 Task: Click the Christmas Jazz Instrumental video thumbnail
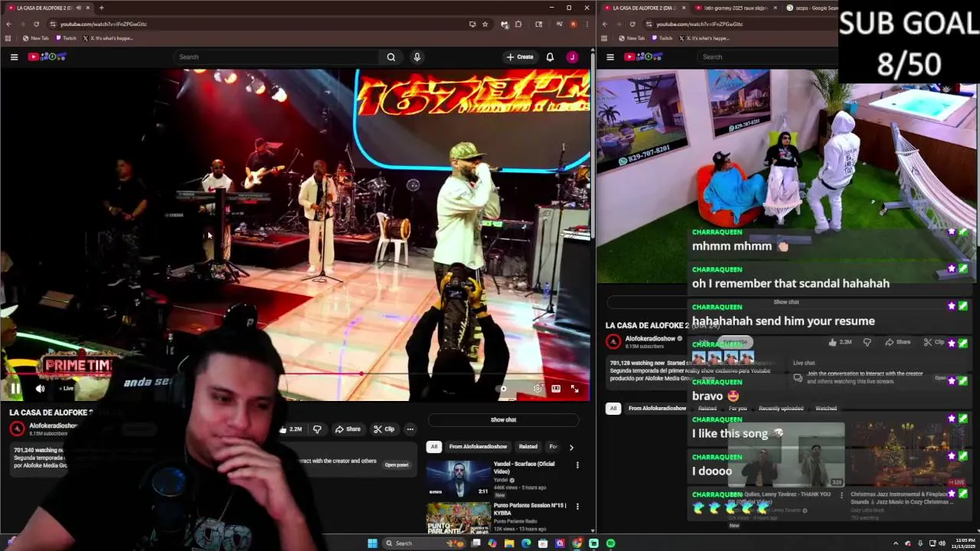coord(906,455)
